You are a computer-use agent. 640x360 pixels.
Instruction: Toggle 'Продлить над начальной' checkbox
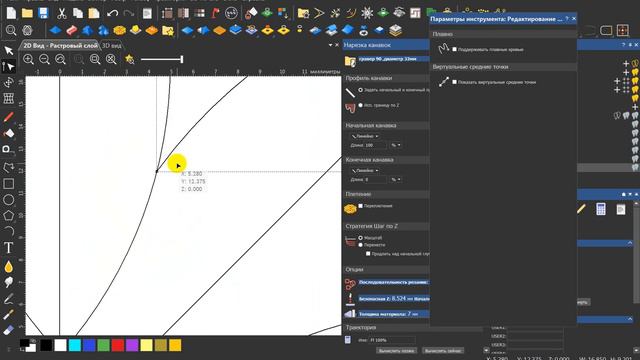368,254
